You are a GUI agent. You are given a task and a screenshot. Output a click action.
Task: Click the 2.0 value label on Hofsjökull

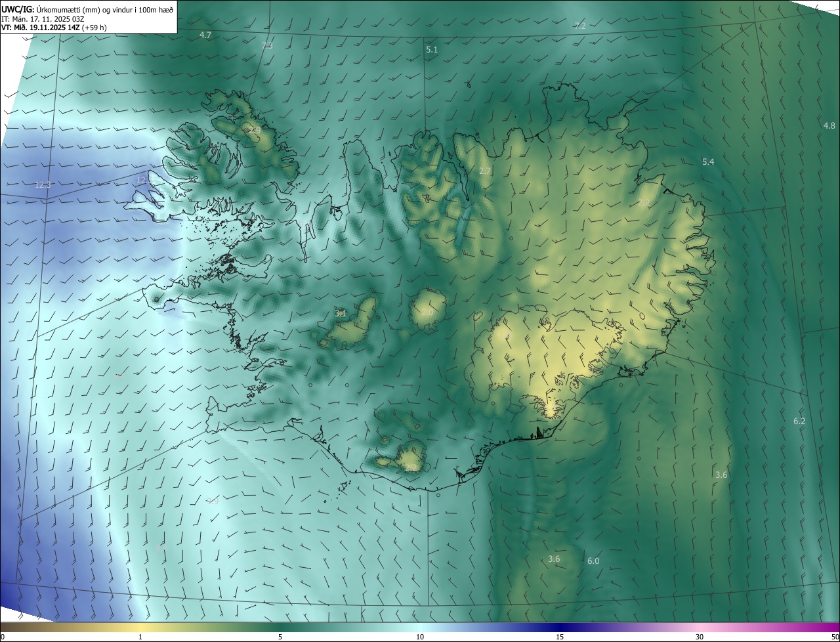[427, 312]
